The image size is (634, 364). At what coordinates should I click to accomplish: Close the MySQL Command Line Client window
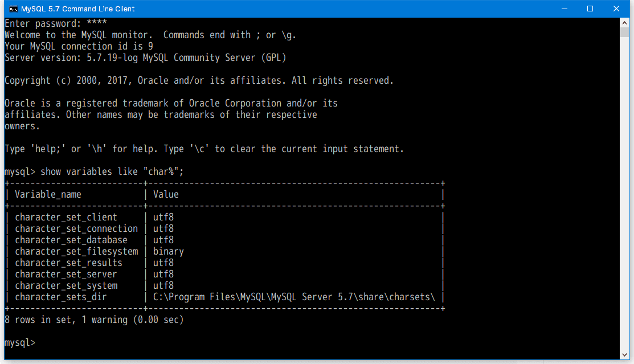tap(616, 9)
